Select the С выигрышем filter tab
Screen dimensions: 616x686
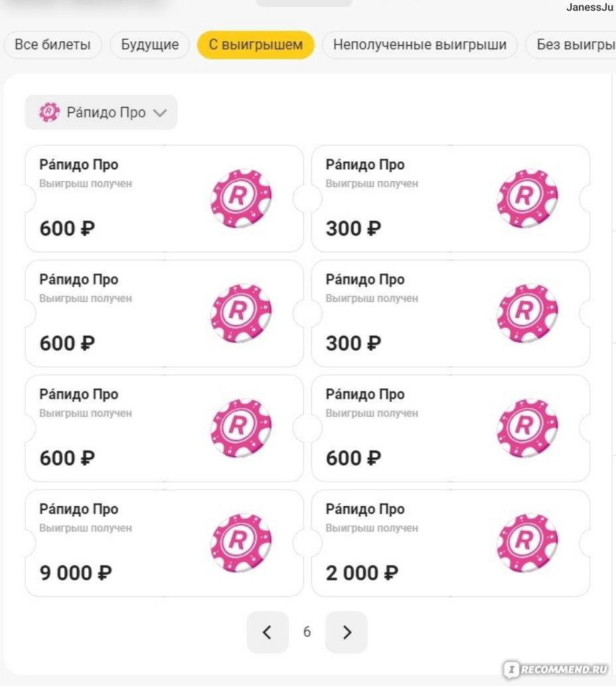click(256, 44)
